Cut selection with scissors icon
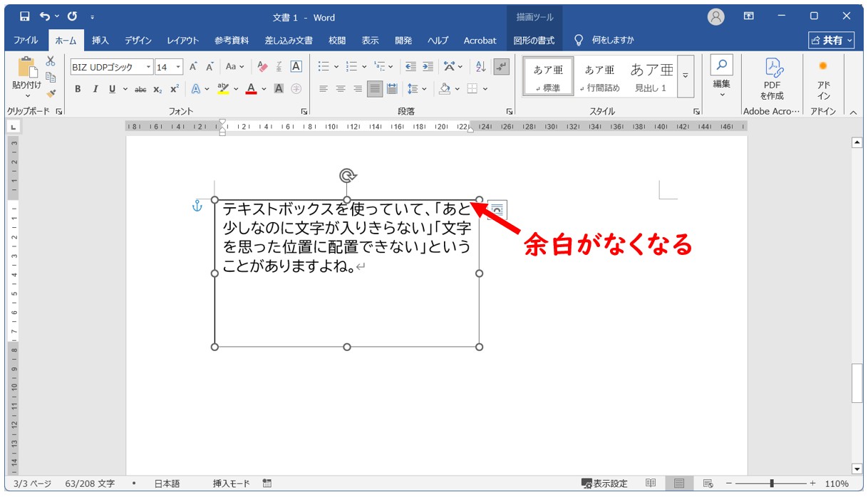 pyautogui.click(x=51, y=61)
